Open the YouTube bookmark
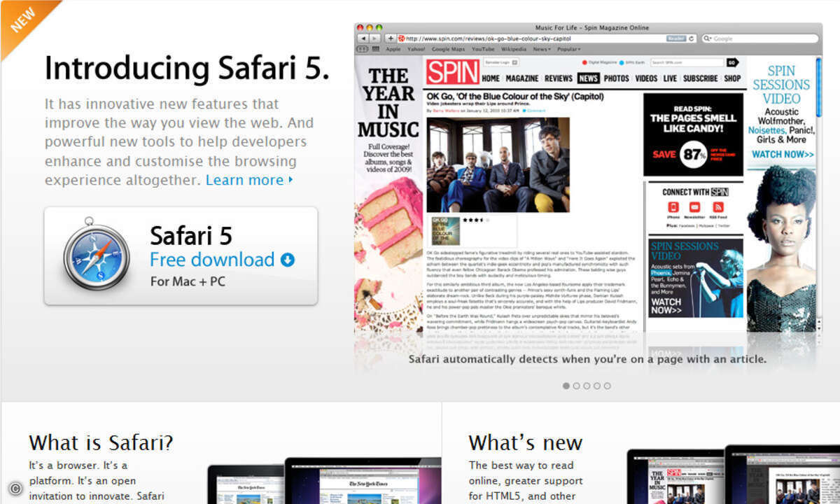 [483, 49]
